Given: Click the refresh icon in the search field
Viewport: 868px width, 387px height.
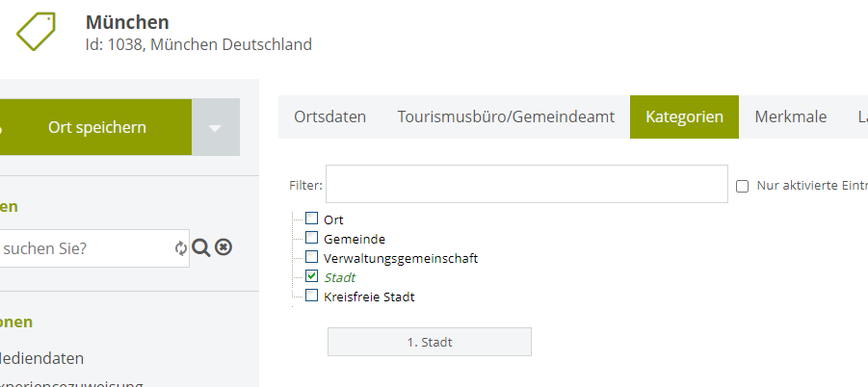Looking at the screenshot, I should tap(181, 248).
